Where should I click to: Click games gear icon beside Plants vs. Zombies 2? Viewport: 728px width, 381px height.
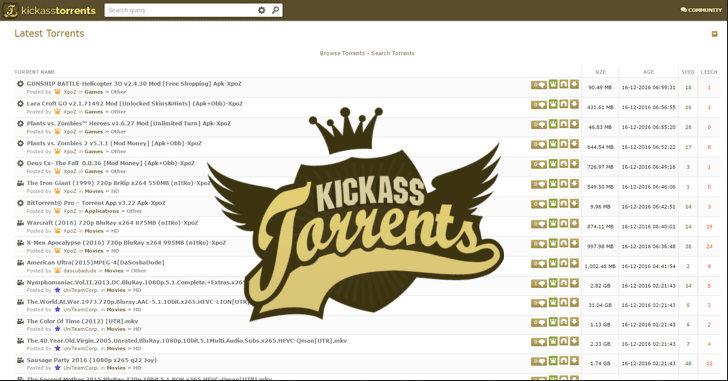pos(20,143)
